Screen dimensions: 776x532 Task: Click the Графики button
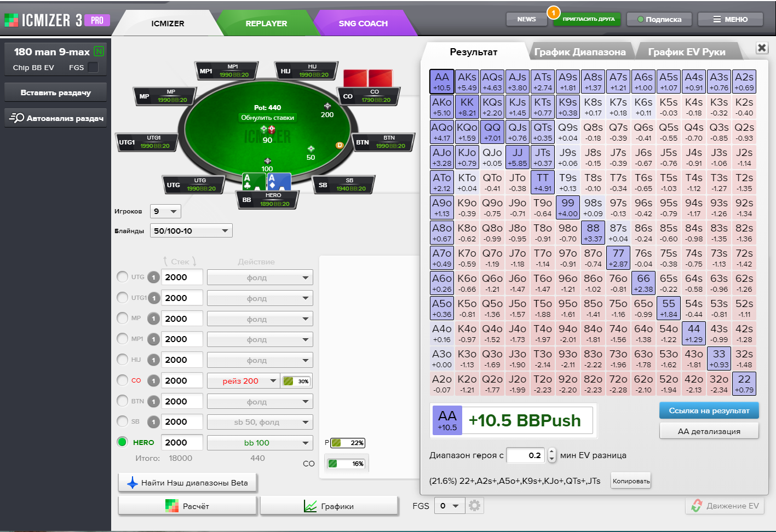pos(329,506)
